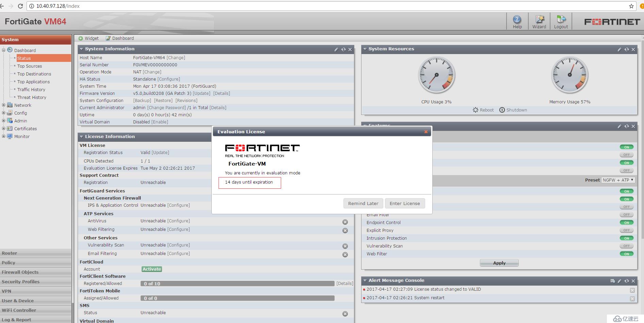The width and height of the screenshot is (644, 323).
Task: Click the Reboot icon
Action: pos(476,110)
